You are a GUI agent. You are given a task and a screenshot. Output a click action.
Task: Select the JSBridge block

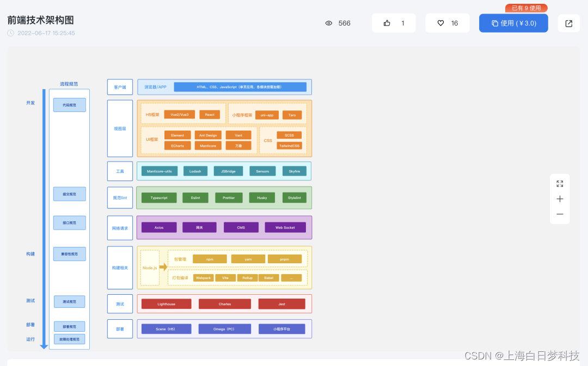[x=228, y=171]
